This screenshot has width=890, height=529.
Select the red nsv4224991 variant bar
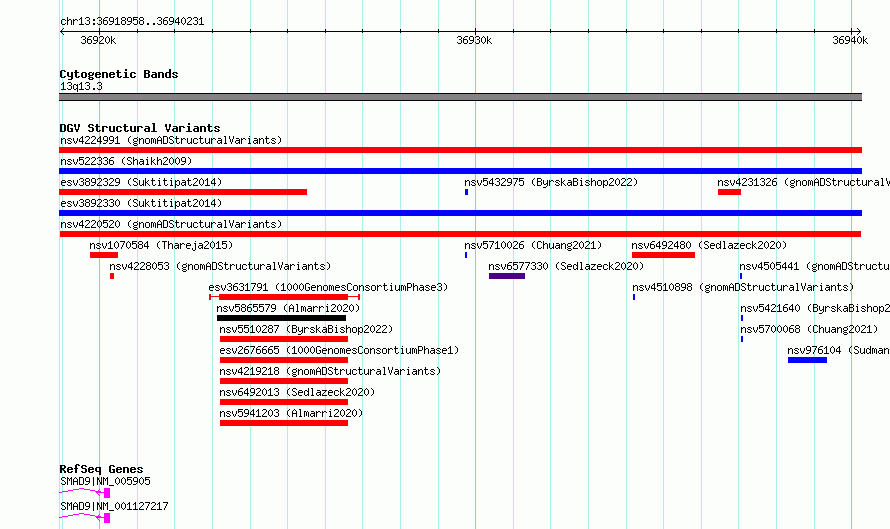460,150
